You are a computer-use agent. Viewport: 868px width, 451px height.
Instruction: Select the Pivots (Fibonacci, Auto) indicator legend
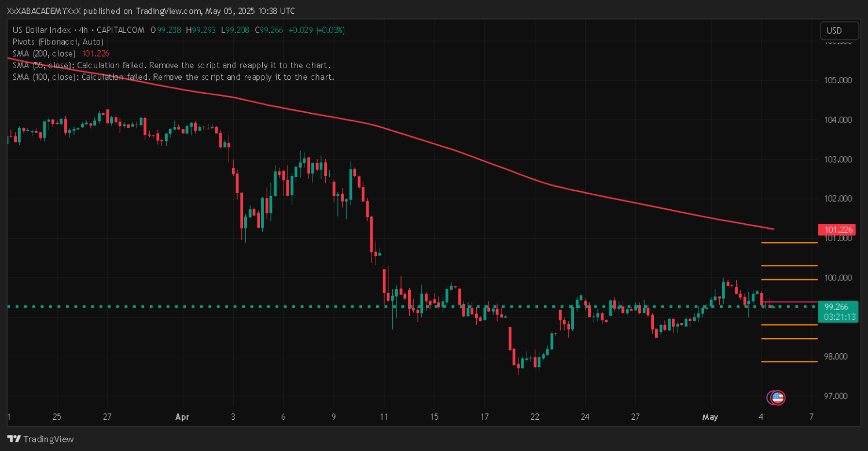pos(58,42)
